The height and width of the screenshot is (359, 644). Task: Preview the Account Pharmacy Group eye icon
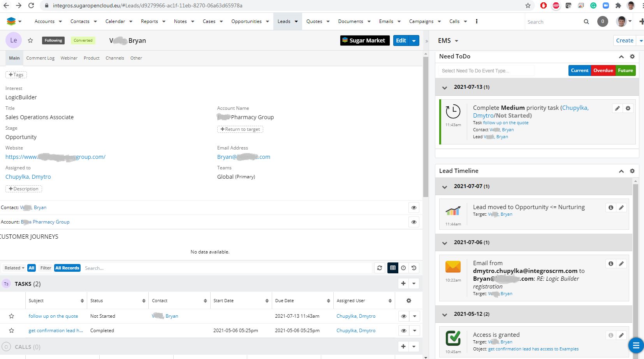click(x=414, y=222)
